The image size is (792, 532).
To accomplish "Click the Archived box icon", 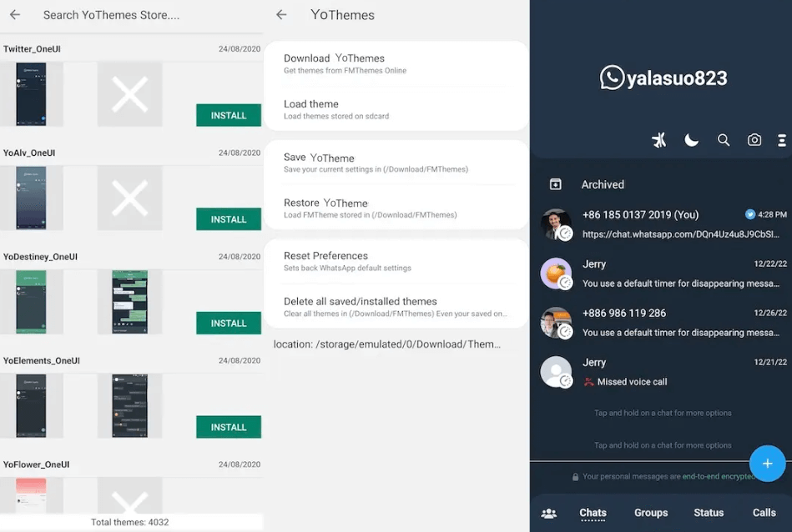I will (556, 184).
